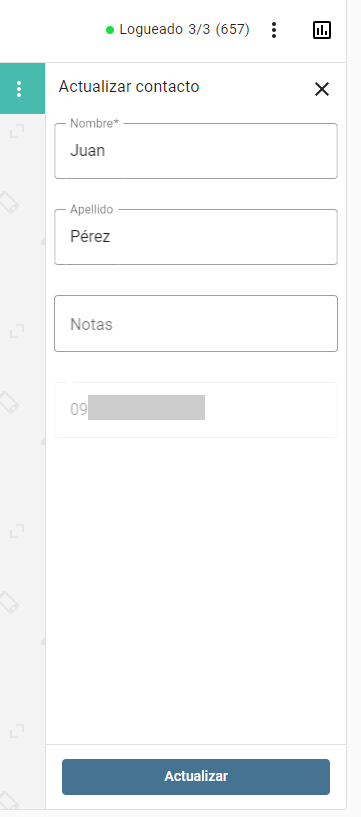Click the Actualizar button
Screen dimensions: 361x817
point(196,777)
